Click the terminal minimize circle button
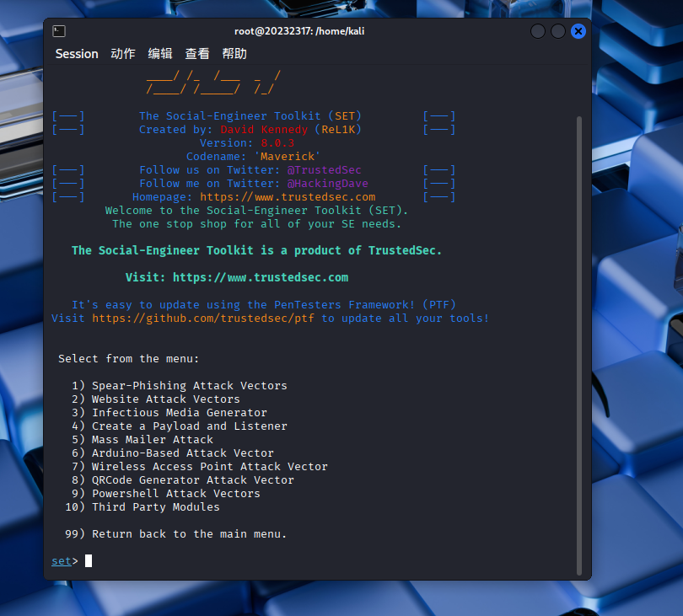 [538, 31]
